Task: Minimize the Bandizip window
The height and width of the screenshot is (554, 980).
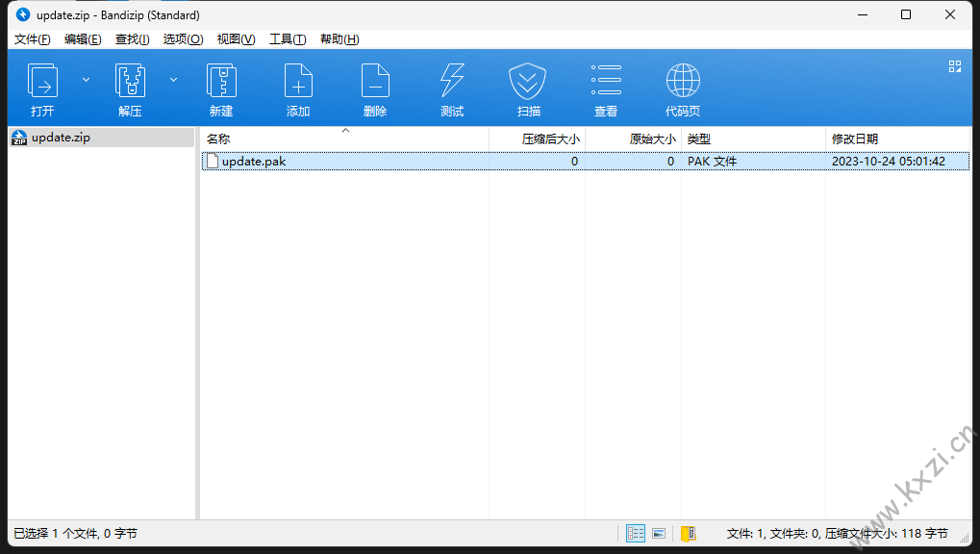Action: coord(863,14)
